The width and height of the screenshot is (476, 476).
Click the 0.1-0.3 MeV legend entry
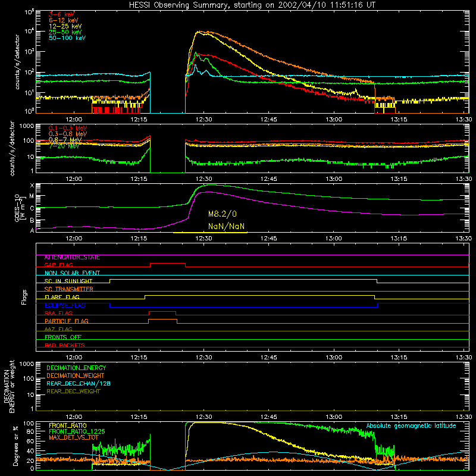coord(68,128)
